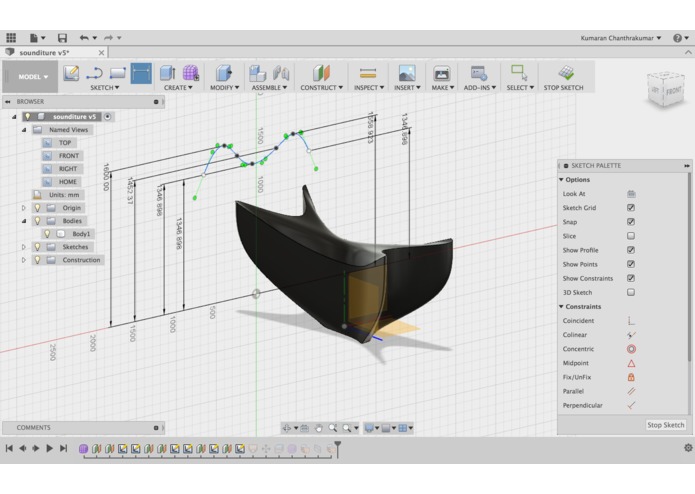
Task: Open the CREATE menu
Action: click(178, 88)
